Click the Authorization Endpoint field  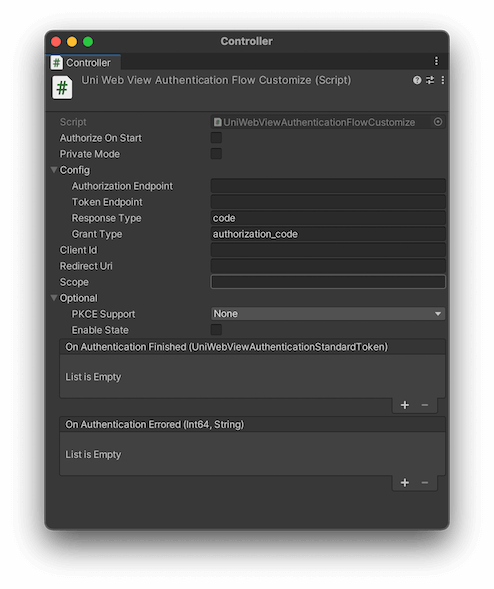(328, 186)
